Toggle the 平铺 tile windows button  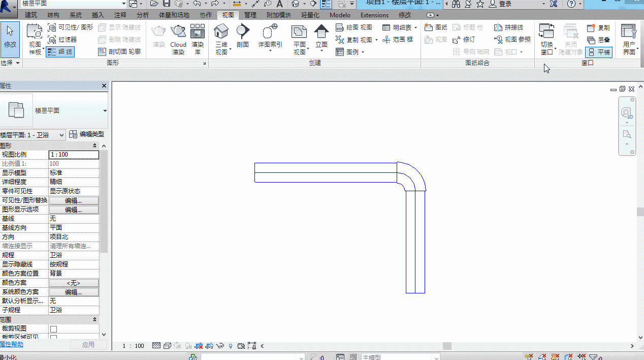(599, 52)
